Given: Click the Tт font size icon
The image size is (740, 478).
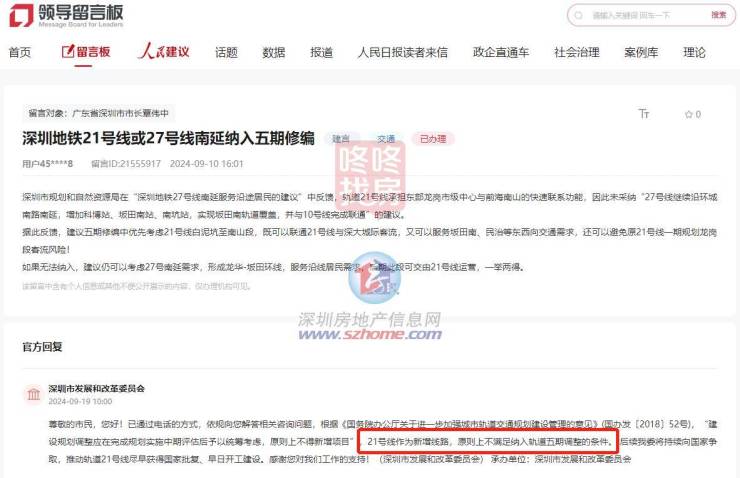Looking at the screenshot, I should coord(644,114).
